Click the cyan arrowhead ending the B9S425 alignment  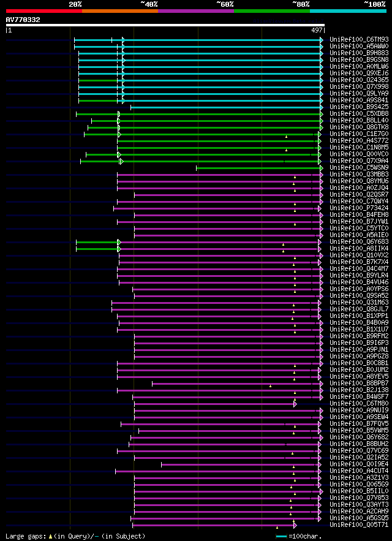[322, 107]
